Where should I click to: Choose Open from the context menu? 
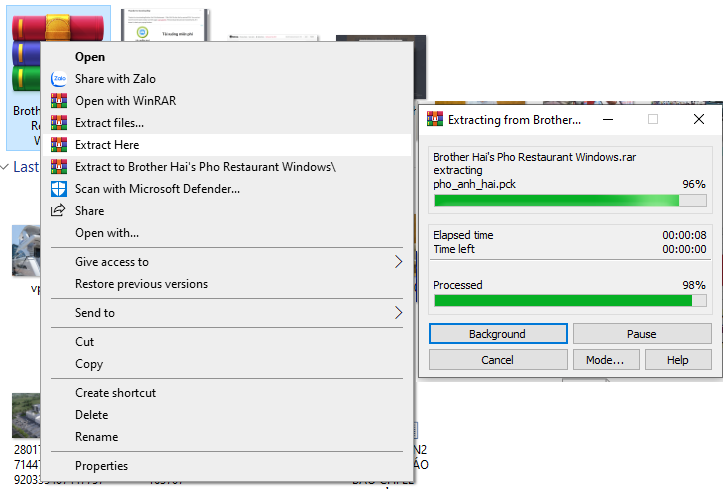[x=90, y=57]
